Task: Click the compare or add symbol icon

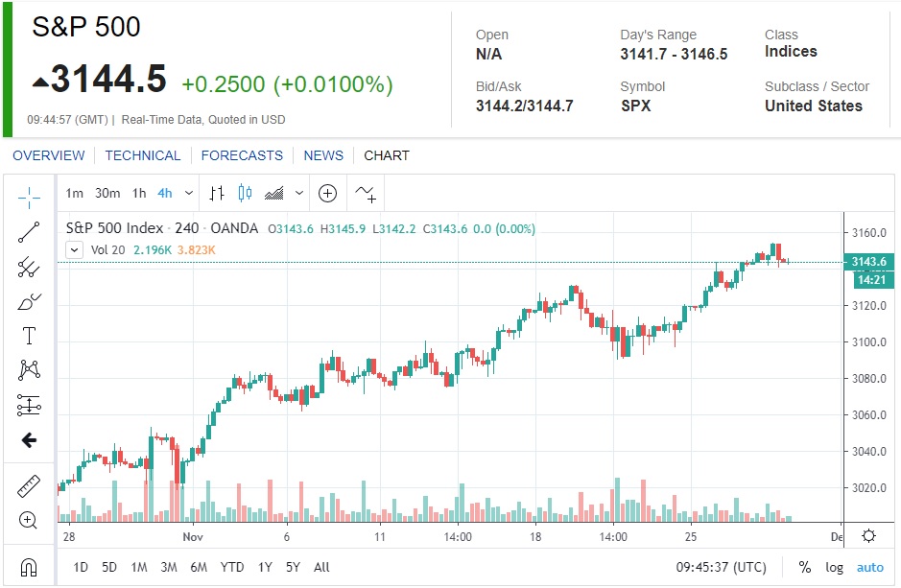Action: [327, 193]
